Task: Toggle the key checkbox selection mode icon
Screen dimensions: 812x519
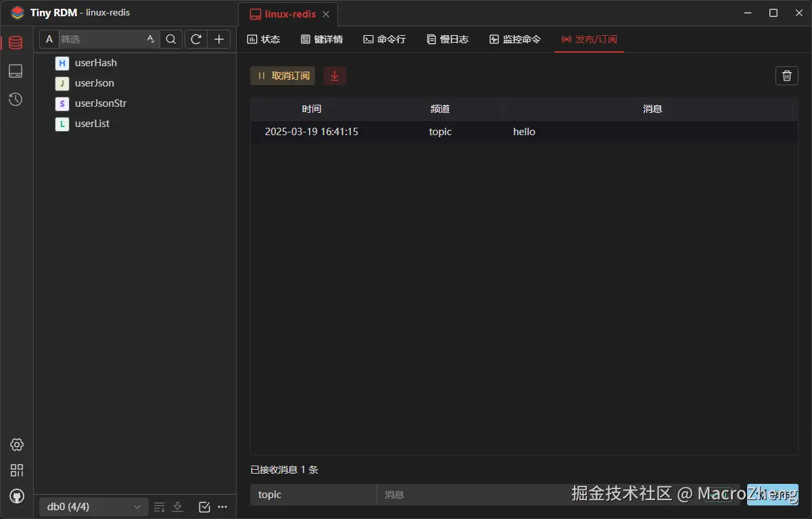Action: [204, 507]
